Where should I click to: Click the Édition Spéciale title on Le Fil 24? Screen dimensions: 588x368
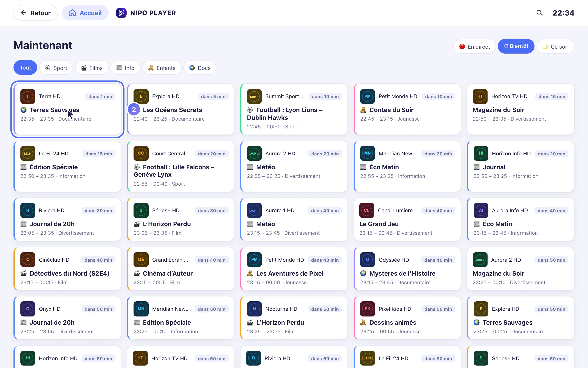click(x=53, y=167)
